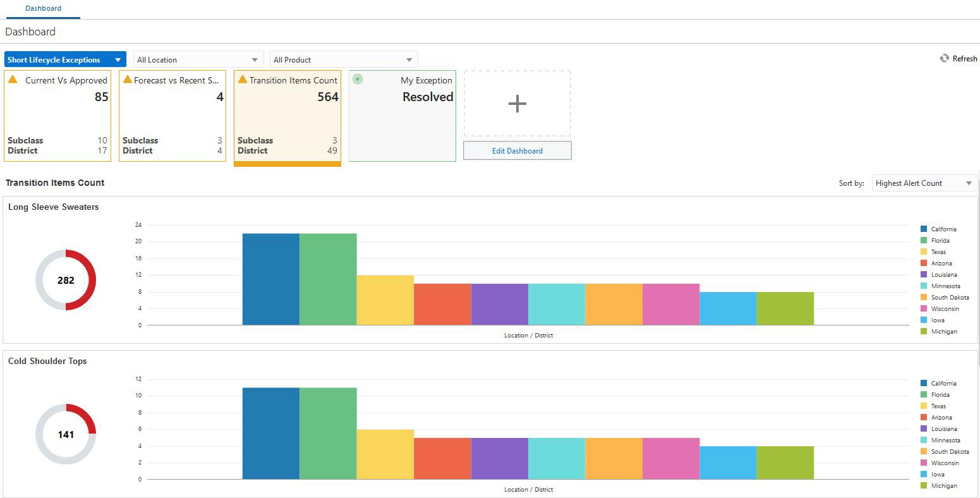Click Transition Items Count section title
The height and width of the screenshot is (498, 980).
55,183
